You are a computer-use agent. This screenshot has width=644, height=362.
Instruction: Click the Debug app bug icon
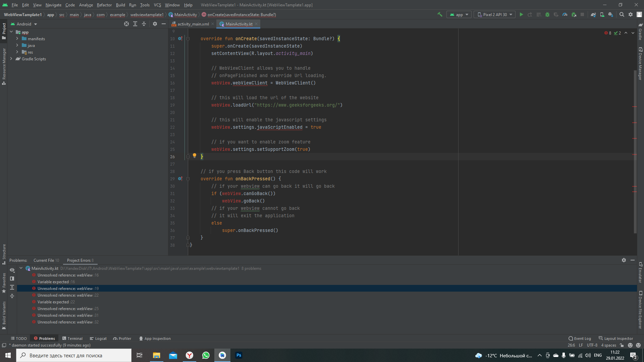click(547, 14)
